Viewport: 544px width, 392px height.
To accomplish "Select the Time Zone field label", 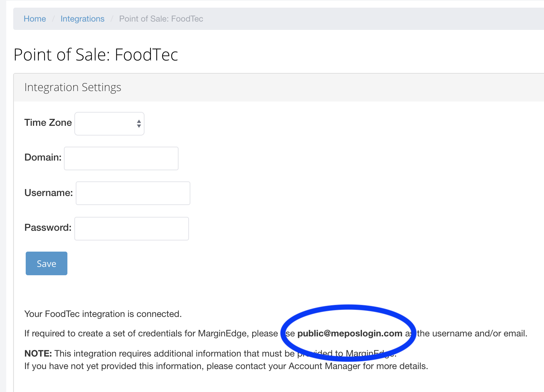I will (48, 123).
